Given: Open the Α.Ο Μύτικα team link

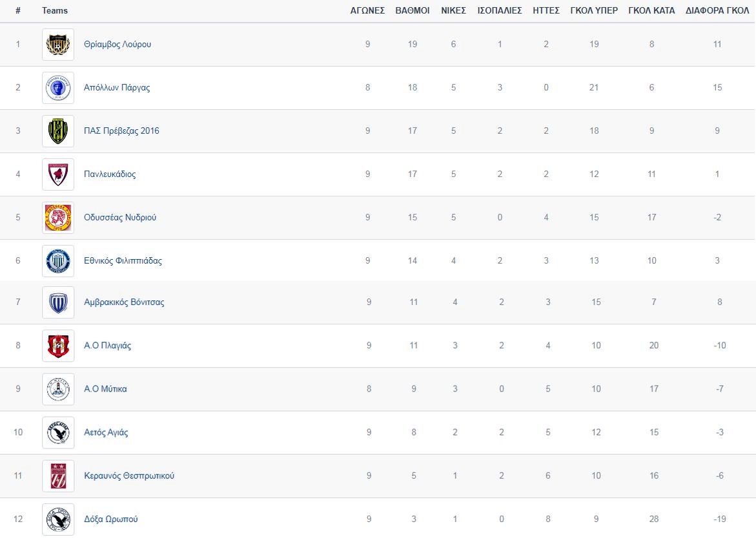Looking at the screenshot, I should (105, 389).
